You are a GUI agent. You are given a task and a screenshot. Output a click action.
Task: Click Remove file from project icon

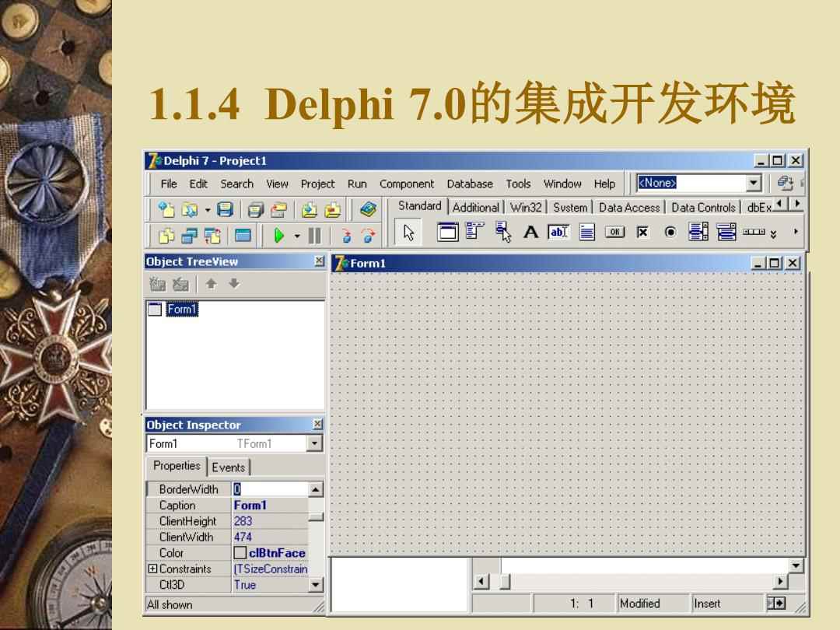pyautogui.click(x=333, y=209)
